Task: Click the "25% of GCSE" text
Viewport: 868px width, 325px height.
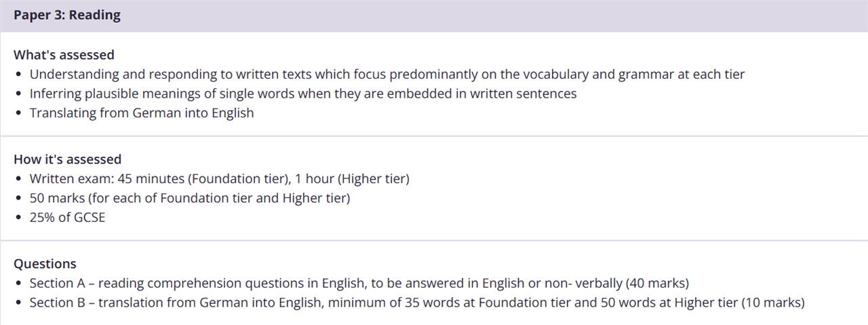Action: point(67,218)
